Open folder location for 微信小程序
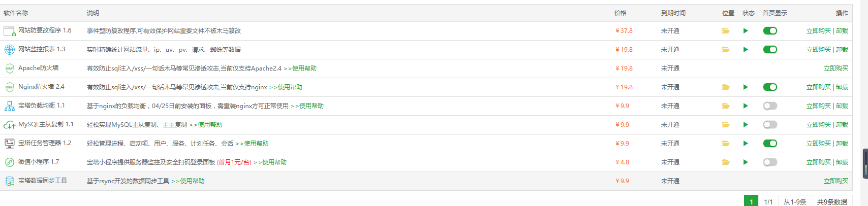Viewport: 868px width, 206px height. tap(726, 162)
